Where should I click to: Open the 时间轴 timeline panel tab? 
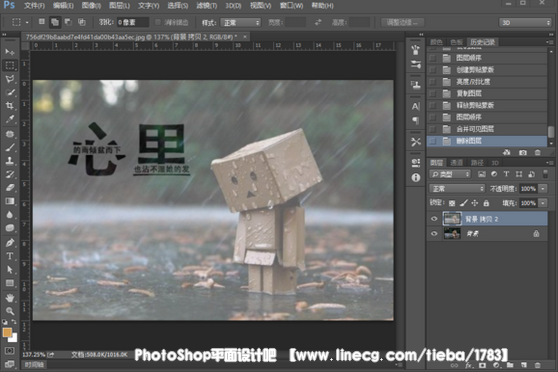click(35, 365)
